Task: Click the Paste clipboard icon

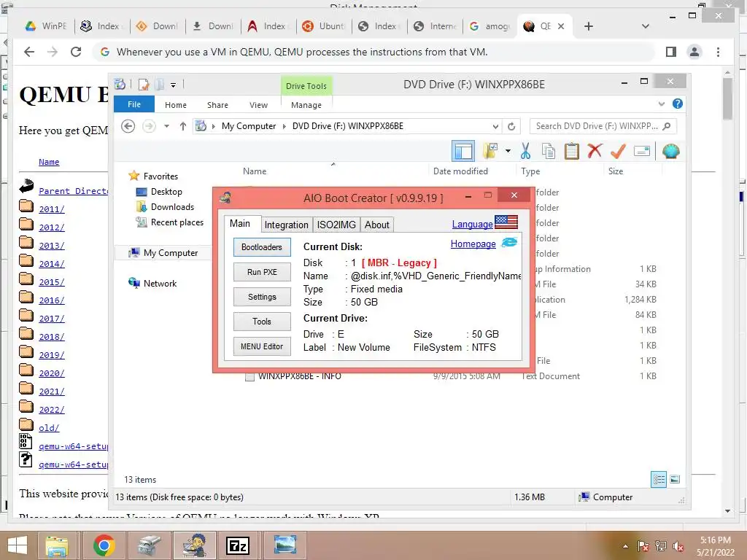Action: (x=572, y=151)
